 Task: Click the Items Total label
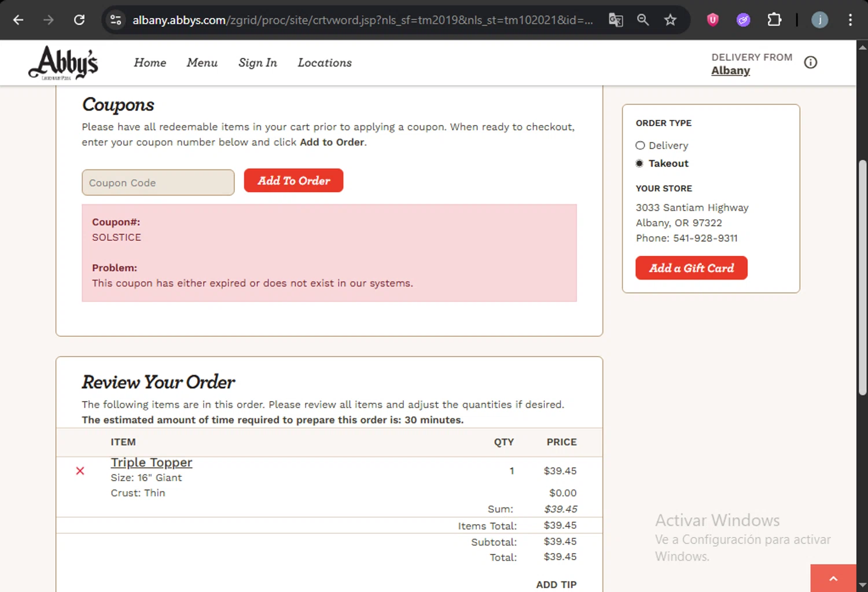click(x=487, y=526)
